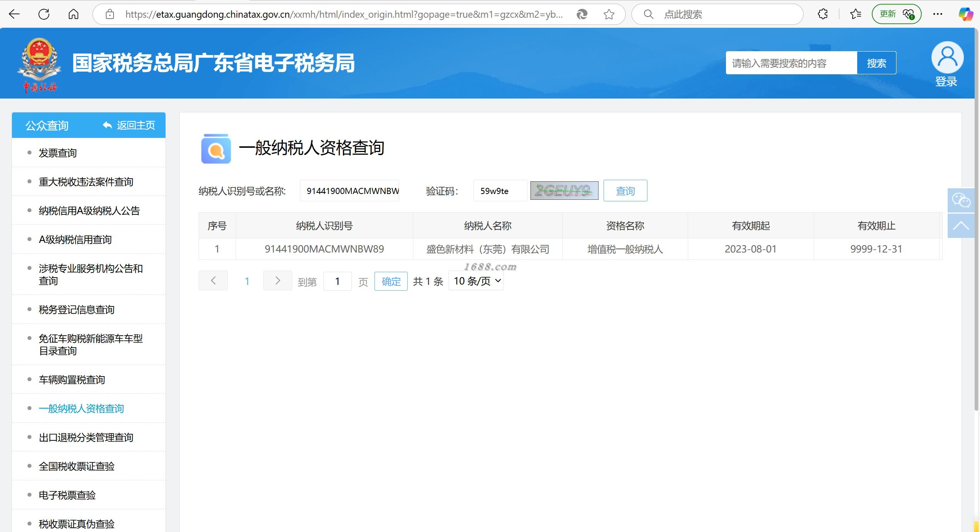Screen dimensions: 980x532
Task: Open the WeChat floating side icon
Action: [x=961, y=200]
